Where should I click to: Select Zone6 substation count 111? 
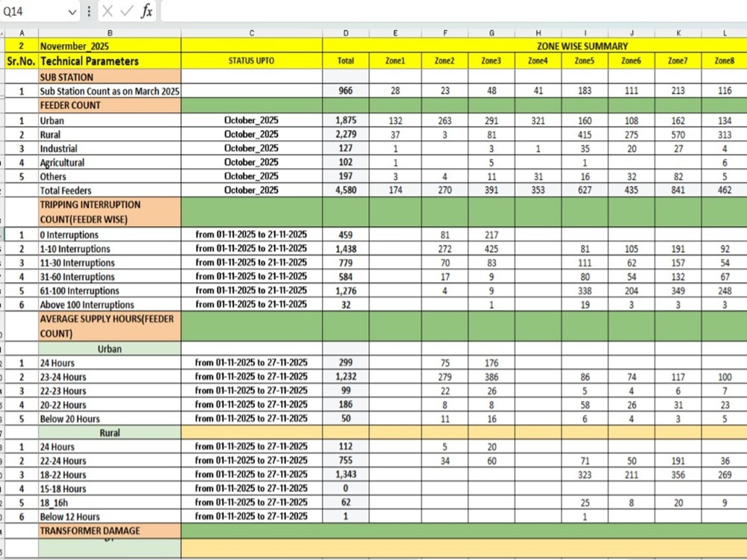point(632,90)
